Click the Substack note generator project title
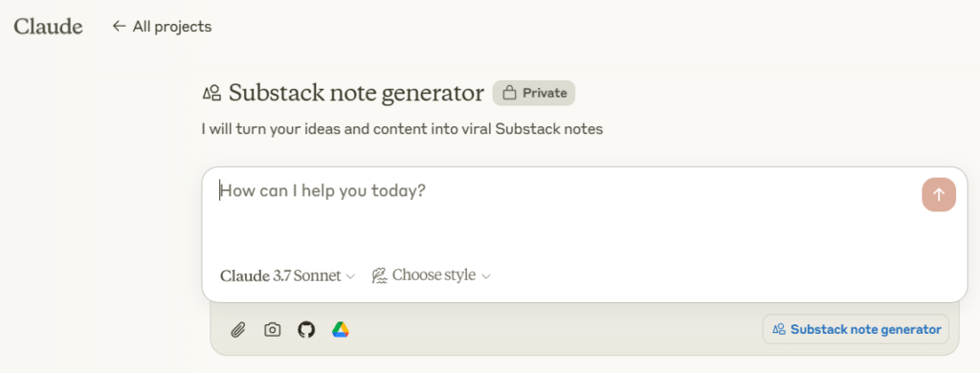The image size is (980, 373). point(356,93)
